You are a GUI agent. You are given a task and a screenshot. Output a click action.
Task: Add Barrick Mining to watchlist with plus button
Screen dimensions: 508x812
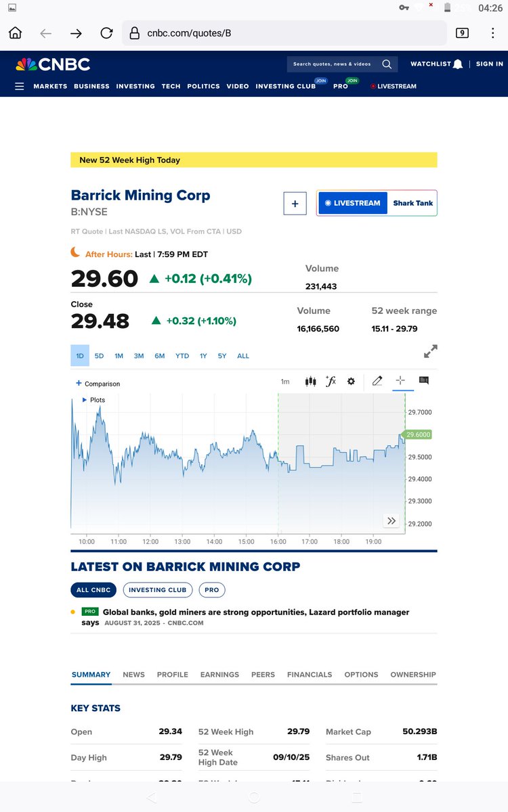[295, 204]
